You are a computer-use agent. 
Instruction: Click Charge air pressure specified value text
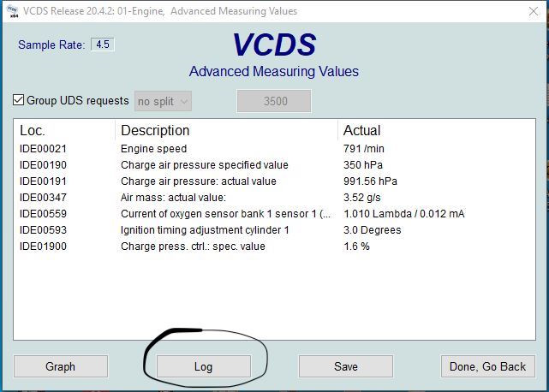pos(205,165)
